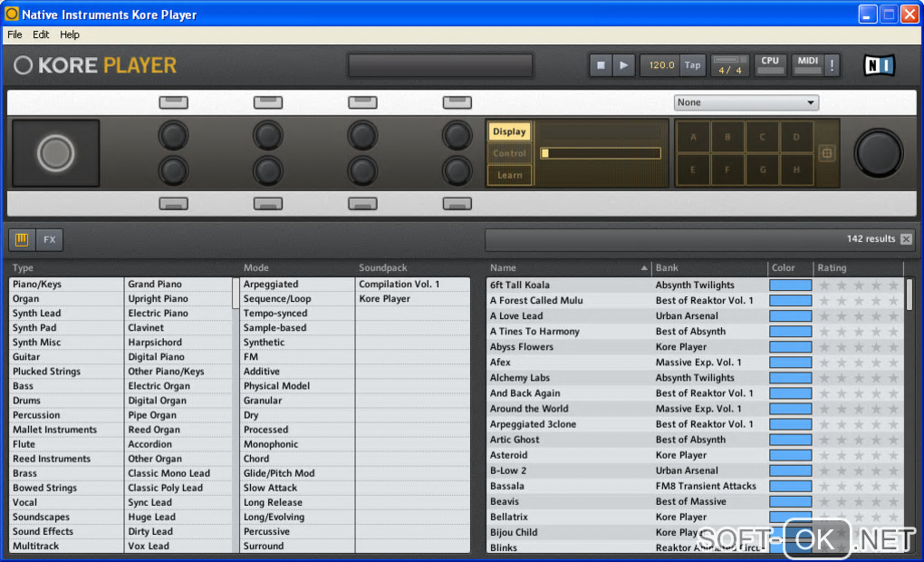
Task: Click the fourth upper controller button
Action: click(457, 102)
